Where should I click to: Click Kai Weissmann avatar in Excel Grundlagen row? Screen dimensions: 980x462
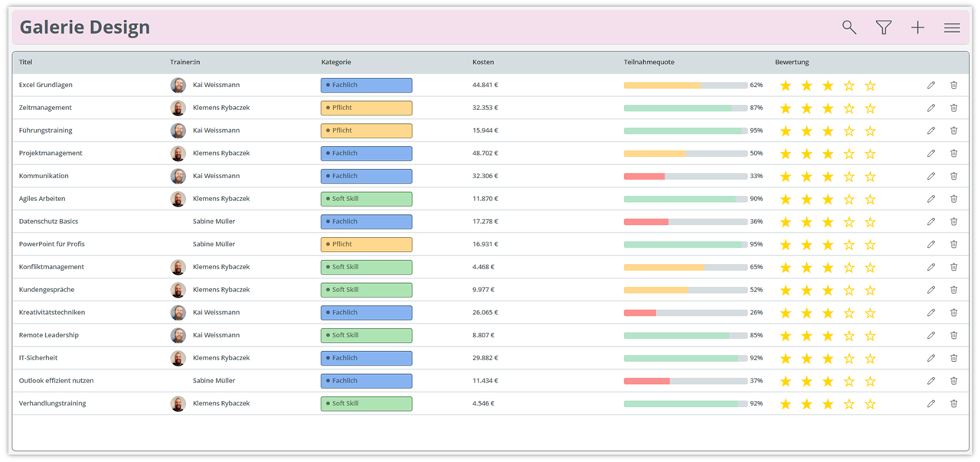178,85
